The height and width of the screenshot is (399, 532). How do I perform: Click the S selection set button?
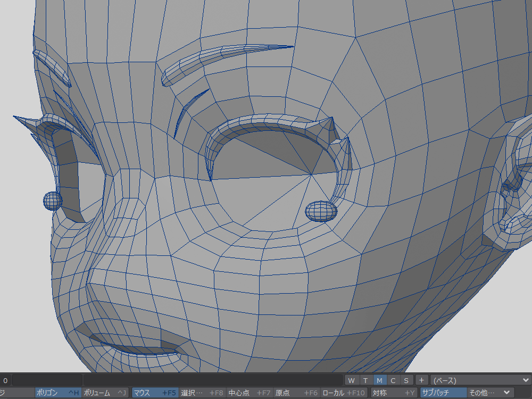tap(406, 380)
